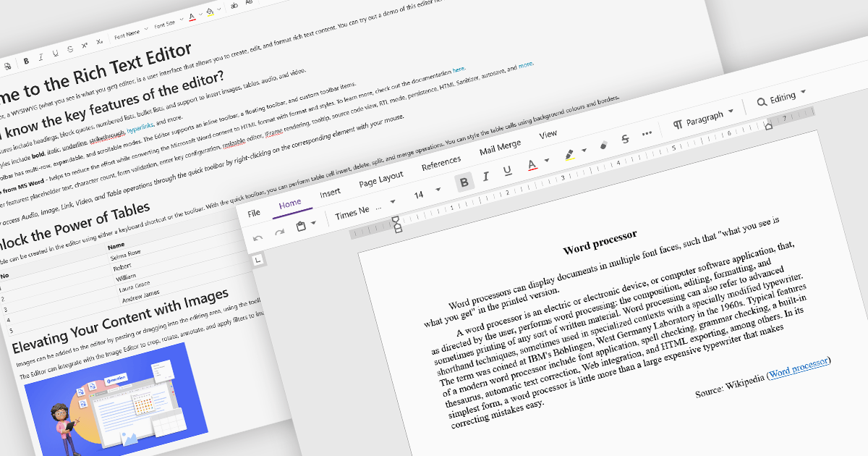Click the clipboard paste icon
Screen dimensions: 868x456
point(302,225)
